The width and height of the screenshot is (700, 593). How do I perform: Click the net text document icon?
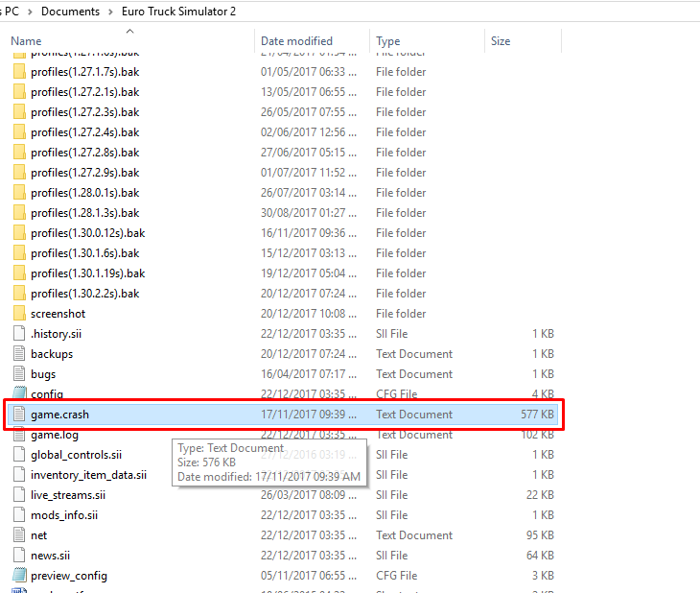(19, 534)
